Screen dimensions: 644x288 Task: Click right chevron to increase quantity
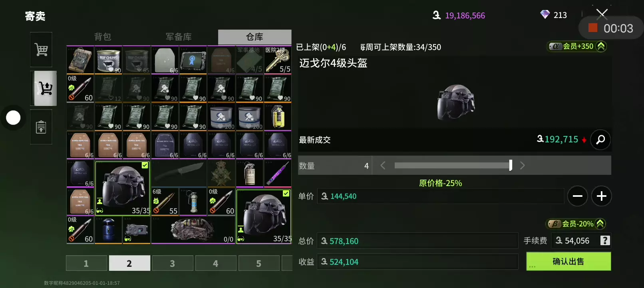[x=522, y=165]
